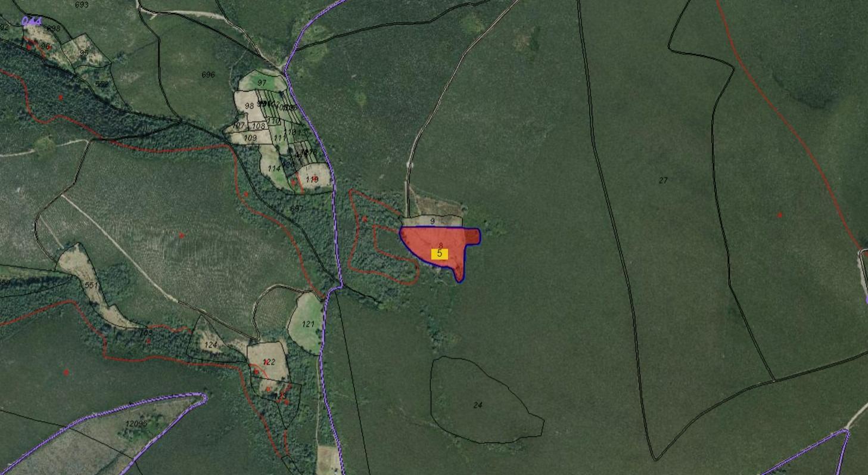Select parcel 693 at the top edge

[x=82, y=5]
